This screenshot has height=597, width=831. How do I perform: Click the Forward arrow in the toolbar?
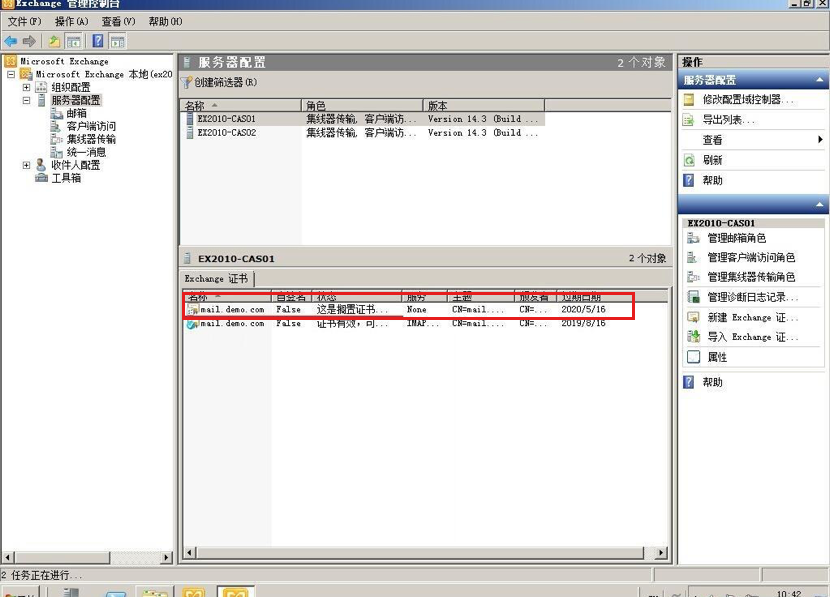[29, 41]
